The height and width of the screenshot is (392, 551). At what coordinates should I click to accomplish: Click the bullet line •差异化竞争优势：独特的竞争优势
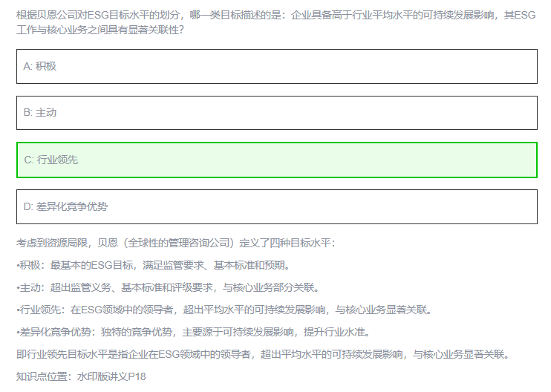(x=194, y=332)
